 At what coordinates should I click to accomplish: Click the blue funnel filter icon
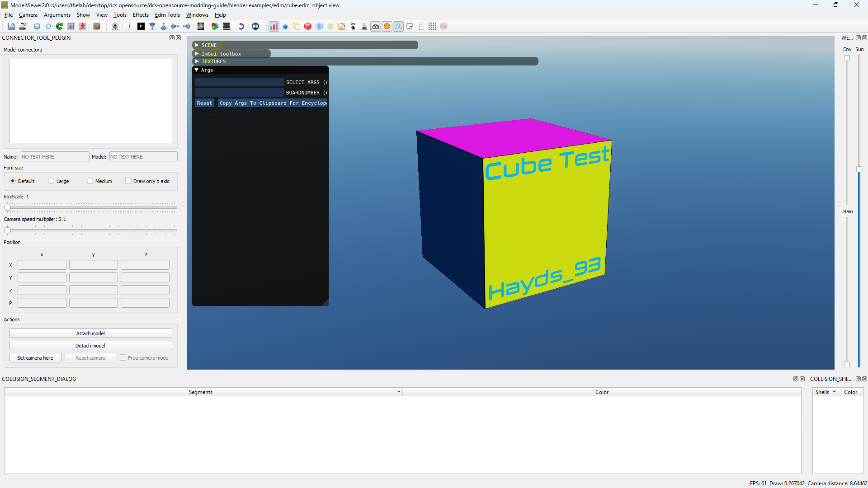(152, 27)
